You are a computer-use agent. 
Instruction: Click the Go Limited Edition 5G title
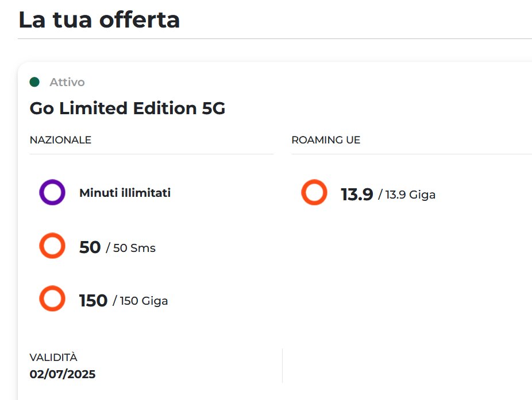tap(128, 108)
